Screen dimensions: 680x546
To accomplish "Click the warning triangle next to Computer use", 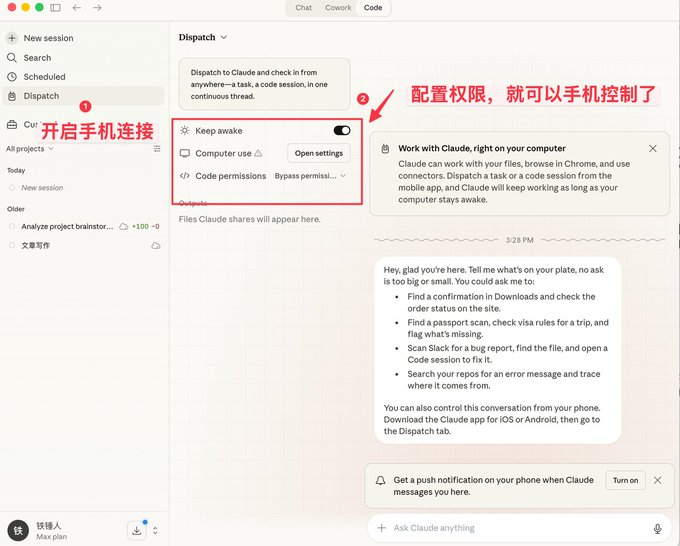I will pos(258,153).
